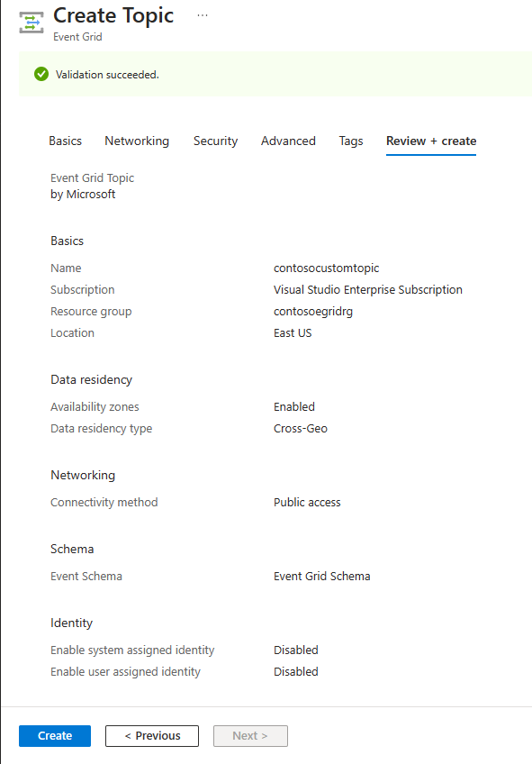Click the contosoegridrg resource group value
The width and height of the screenshot is (532, 764).
pos(313,312)
